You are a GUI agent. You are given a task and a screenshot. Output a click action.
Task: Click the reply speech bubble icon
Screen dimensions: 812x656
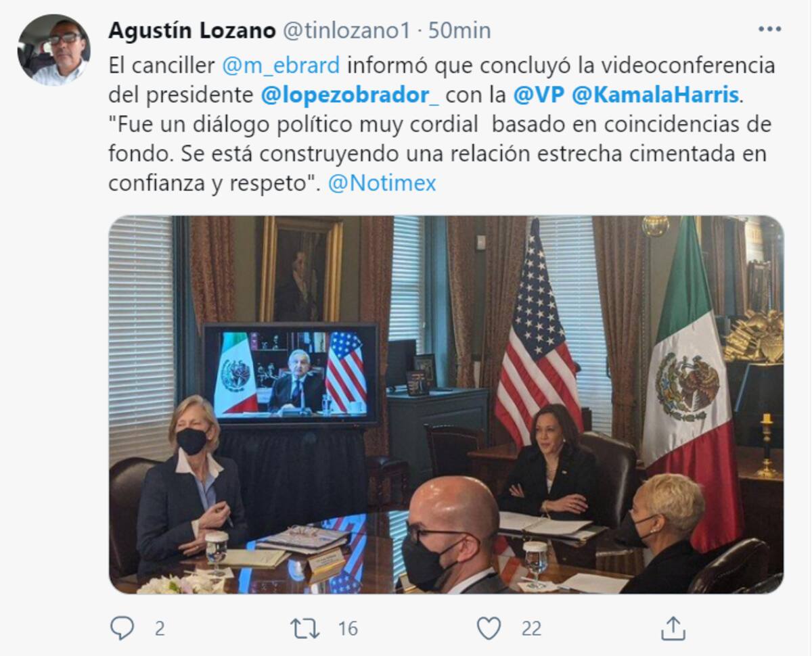[x=122, y=629]
